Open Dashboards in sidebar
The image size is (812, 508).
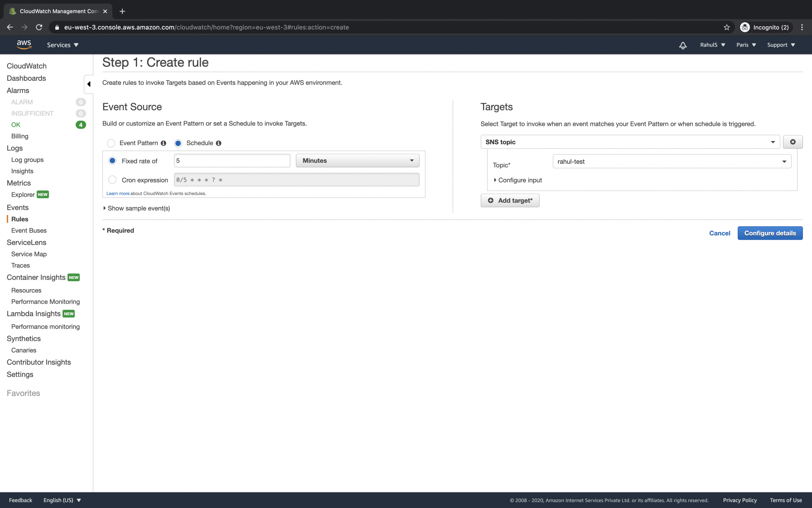tap(26, 78)
